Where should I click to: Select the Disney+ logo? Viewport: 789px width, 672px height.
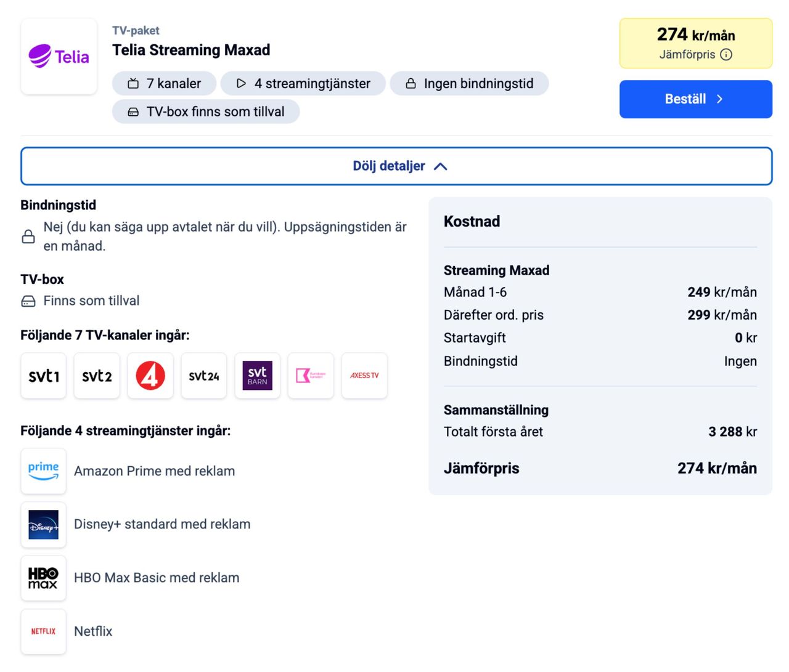point(44,525)
